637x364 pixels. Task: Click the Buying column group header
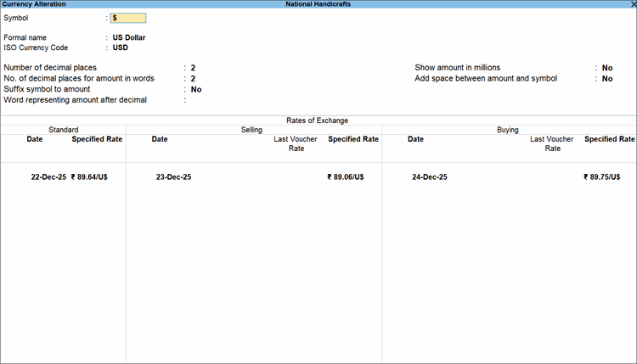(508, 130)
